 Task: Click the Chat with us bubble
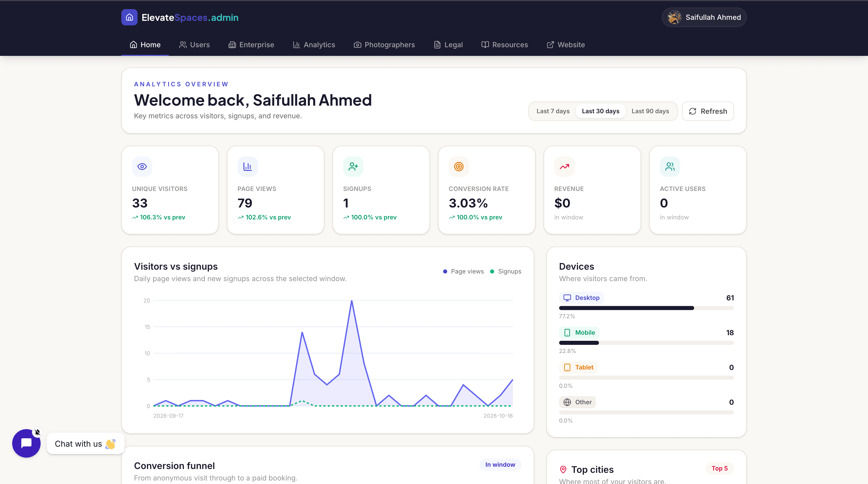85,444
